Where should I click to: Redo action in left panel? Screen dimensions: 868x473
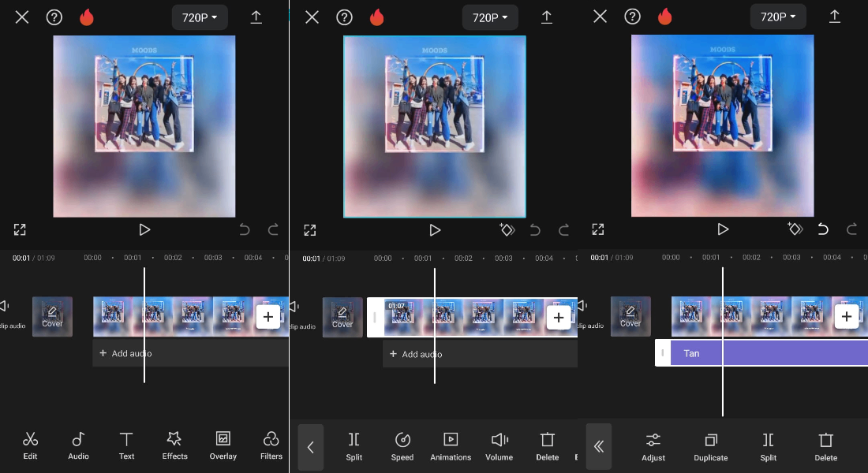click(274, 229)
